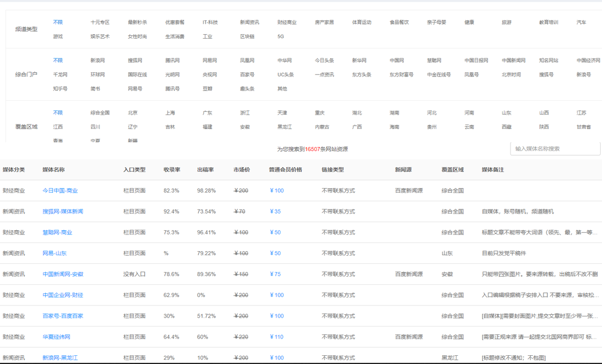Viewport: 602px width, 364px height.
Task: Choose the 最新秒杀 channel filter
Action: coord(137,22)
